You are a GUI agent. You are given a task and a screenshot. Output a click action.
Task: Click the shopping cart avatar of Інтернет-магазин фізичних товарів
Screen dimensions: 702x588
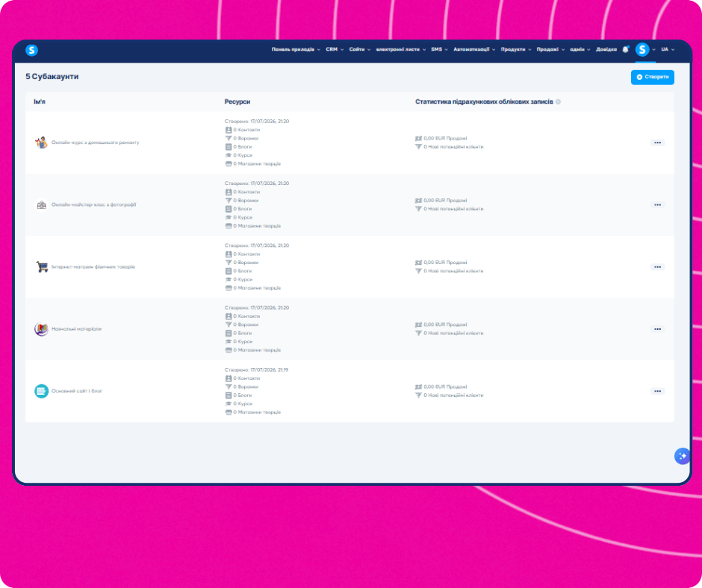[41, 266]
